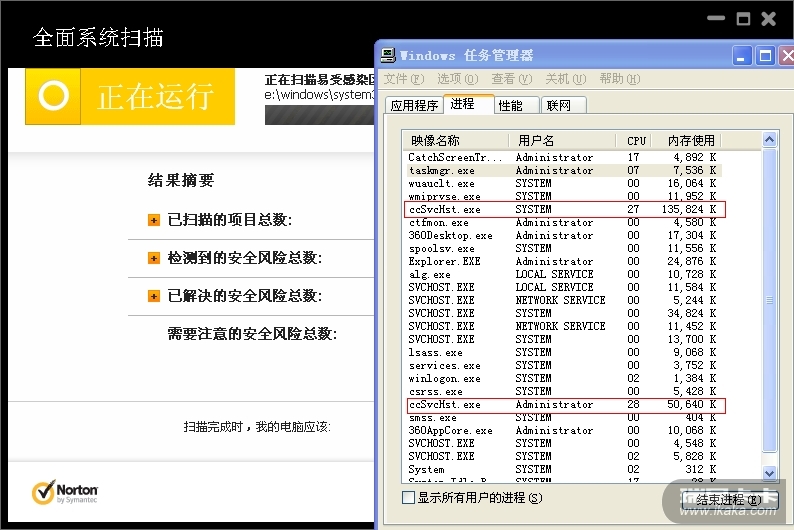Select the winlogon.exe process
The height and width of the screenshot is (530, 794).
point(563,379)
